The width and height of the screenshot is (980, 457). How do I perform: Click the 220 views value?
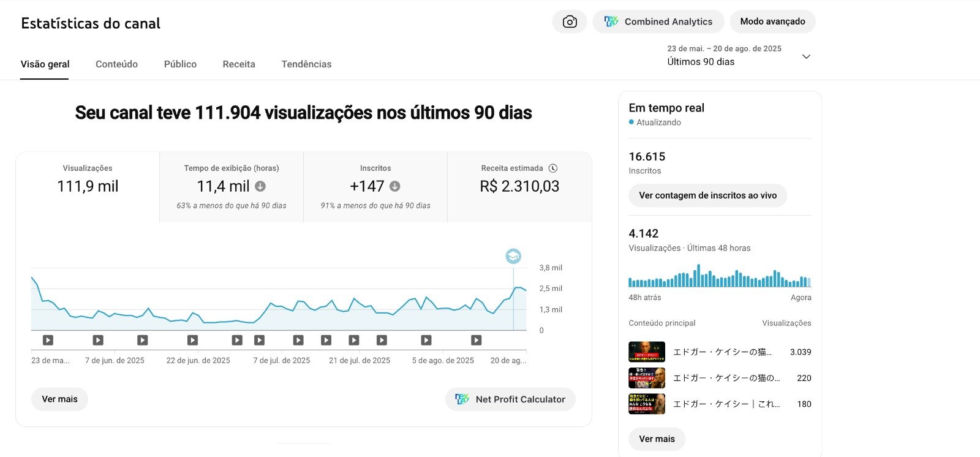click(x=804, y=378)
